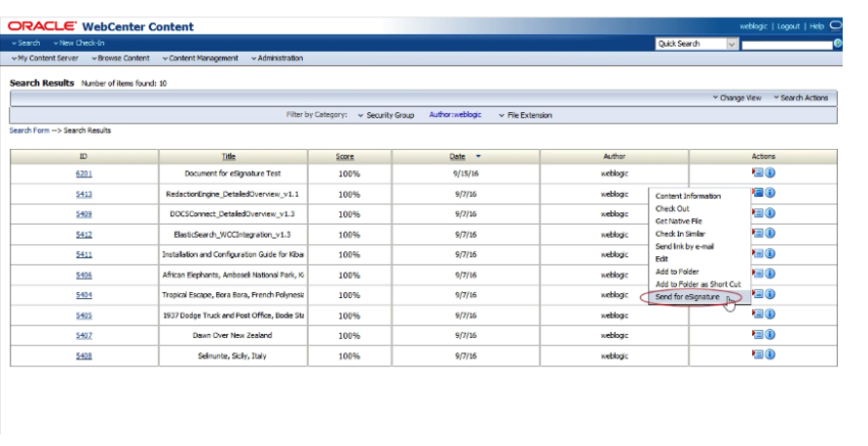Open Browse Content dropdown
The height and width of the screenshot is (446, 868).
tap(121, 58)
